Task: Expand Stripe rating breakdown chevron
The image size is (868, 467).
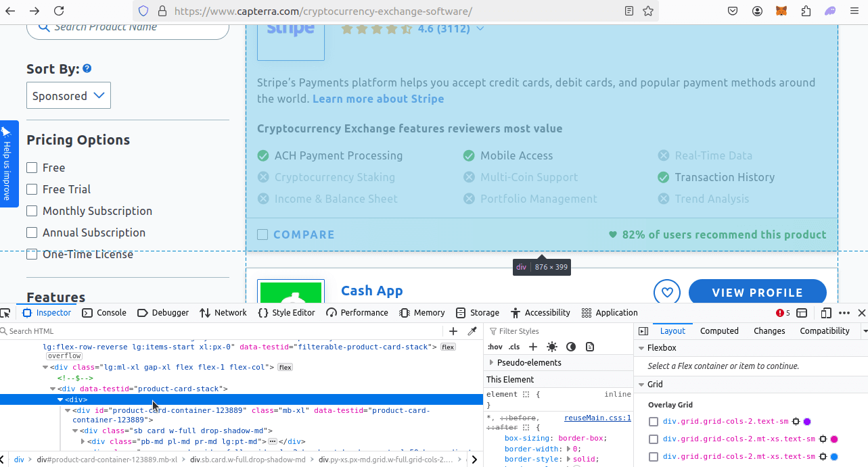Action: pyautogui.click(x=480, y=28)
